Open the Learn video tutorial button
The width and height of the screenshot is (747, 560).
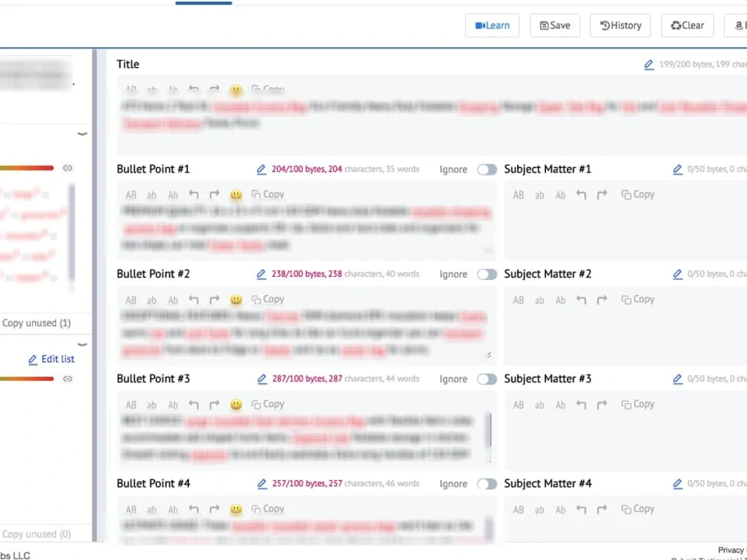(x=492, y=25)
